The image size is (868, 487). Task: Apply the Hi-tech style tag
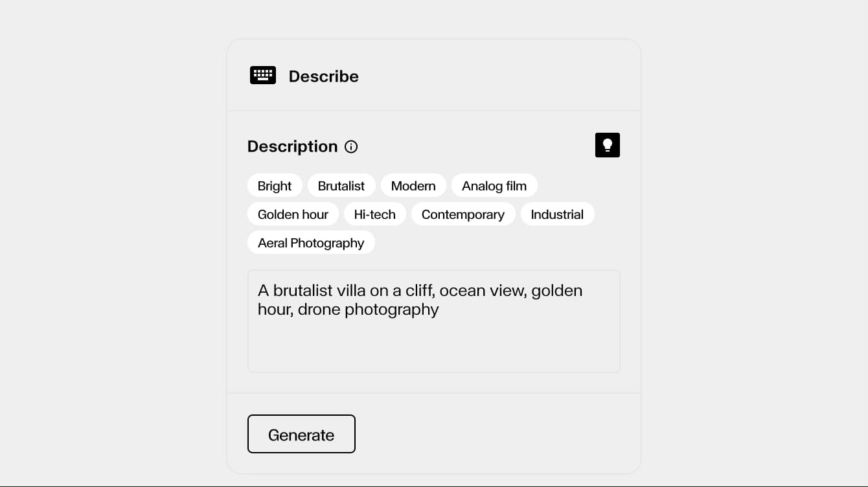[374, 214]
